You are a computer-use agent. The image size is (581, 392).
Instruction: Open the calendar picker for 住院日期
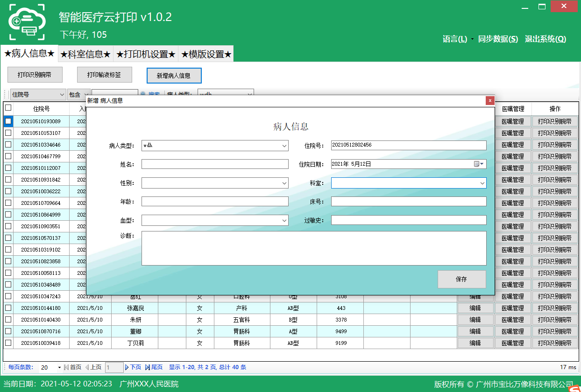479,164
